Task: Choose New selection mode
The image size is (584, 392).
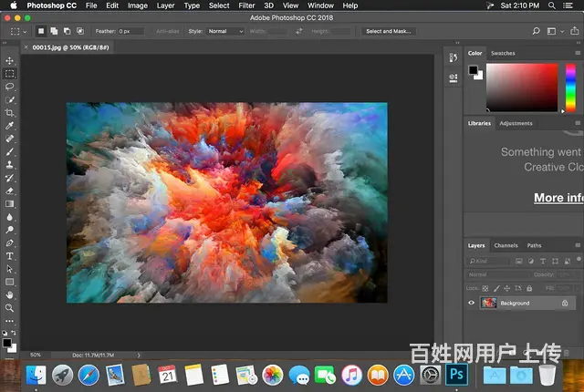Action: [41, 31]
